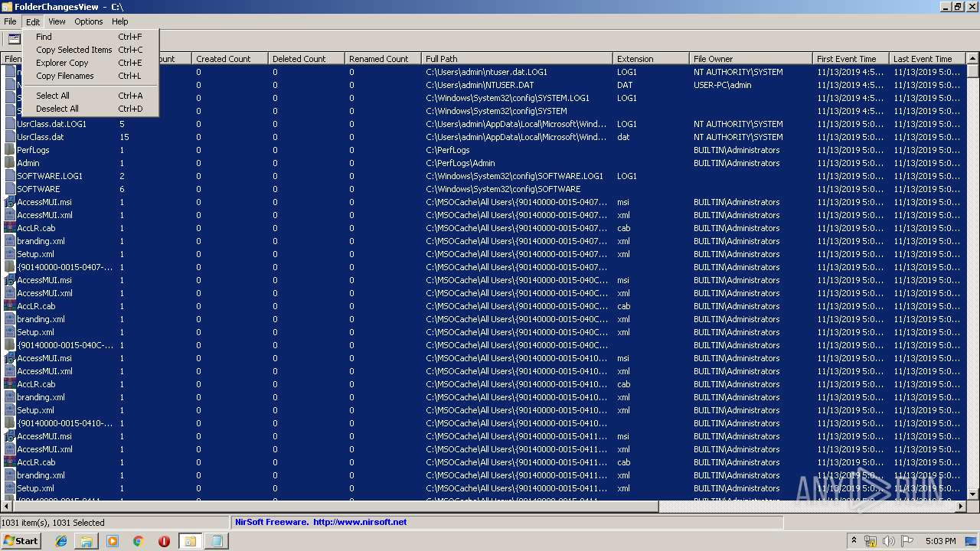Click the volume speaker tray icon
The height and width of the screenshot is (551, 980).
[888, 541]
